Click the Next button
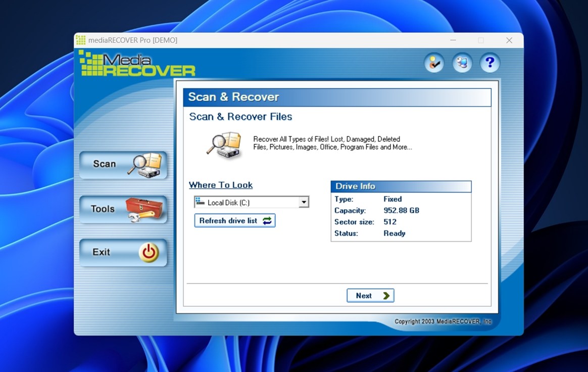Screen dimensions: 588x372 [370, 295]
